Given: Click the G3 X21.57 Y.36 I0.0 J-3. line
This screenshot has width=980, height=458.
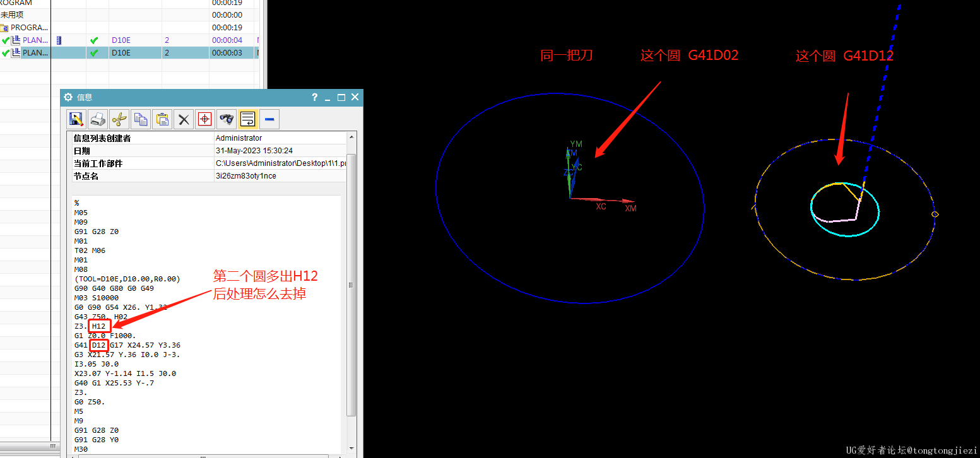Looking at the screenshot, I should click(127, 355).
